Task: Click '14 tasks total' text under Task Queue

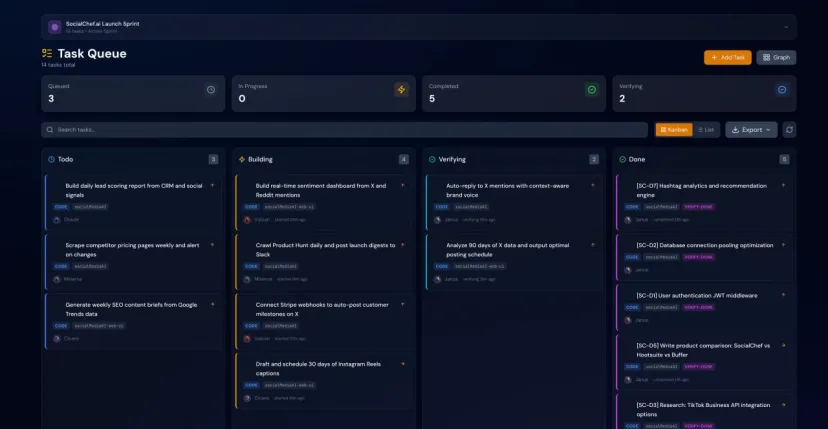Action: point(58,65)
